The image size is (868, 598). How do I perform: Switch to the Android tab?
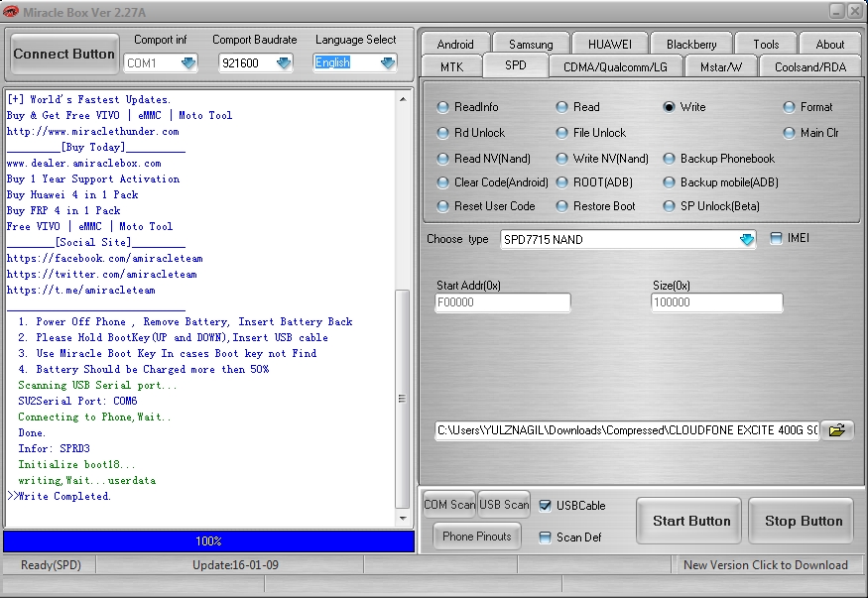[x=455, y=45]
